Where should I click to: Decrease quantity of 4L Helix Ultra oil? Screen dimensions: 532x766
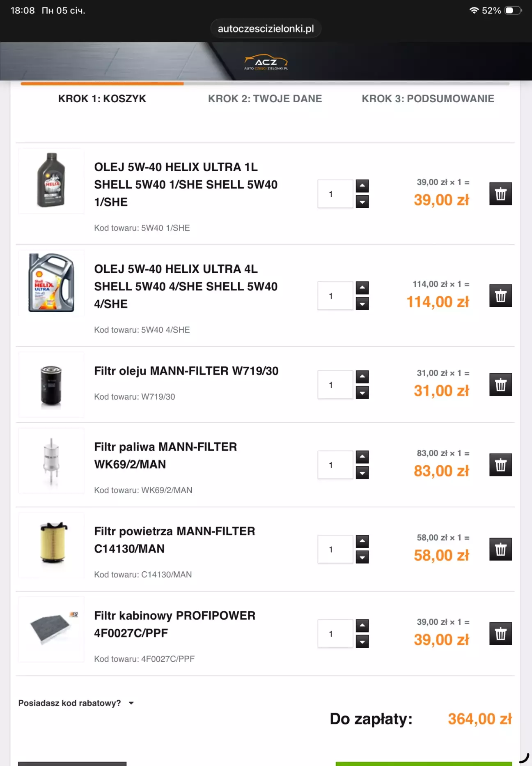pyautogui.click(x=362, y=304)
